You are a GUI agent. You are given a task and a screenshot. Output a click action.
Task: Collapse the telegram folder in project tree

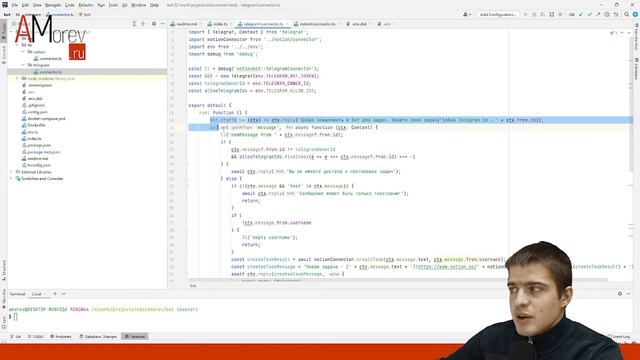[x=24, y=65]
